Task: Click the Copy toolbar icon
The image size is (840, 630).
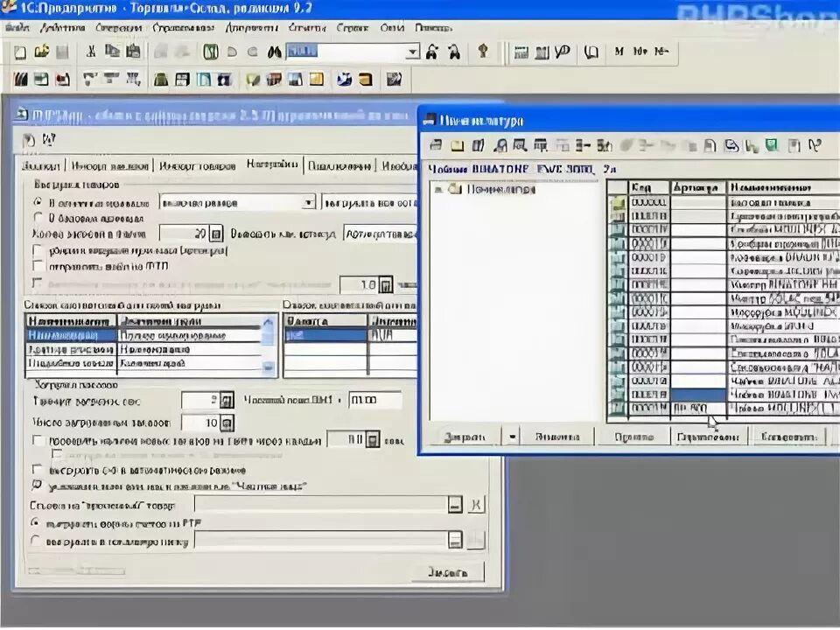Action: (112, 52)
